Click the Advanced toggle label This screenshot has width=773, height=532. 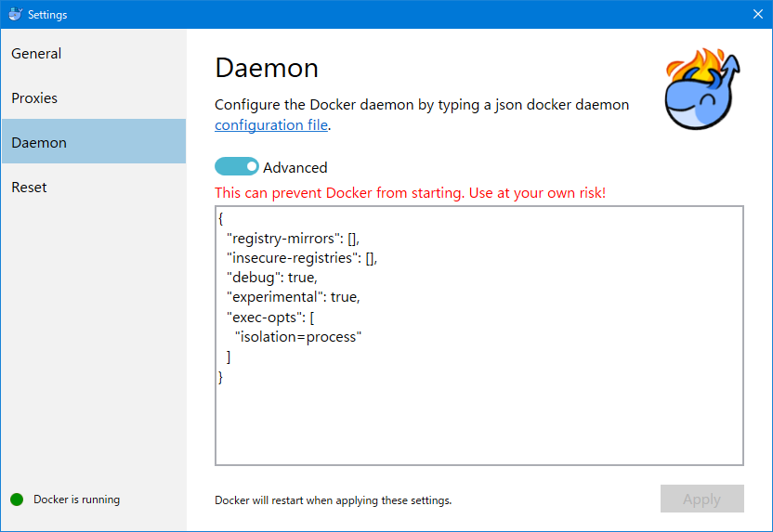295,167
